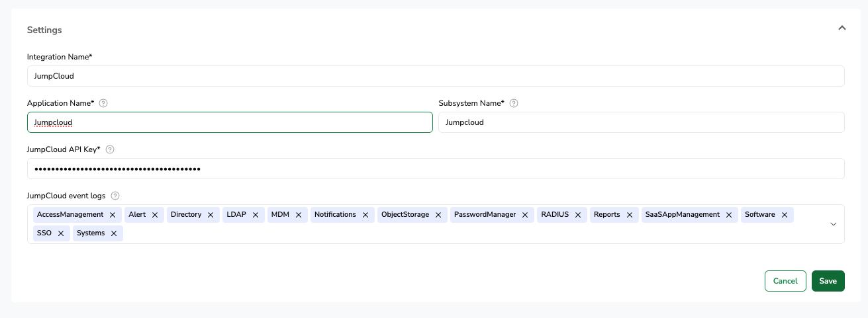This screenshot has width=868, height=318.
Task: Click the JumpCloud API Key field
Action: pyautogui.click(x=436, y=169)
